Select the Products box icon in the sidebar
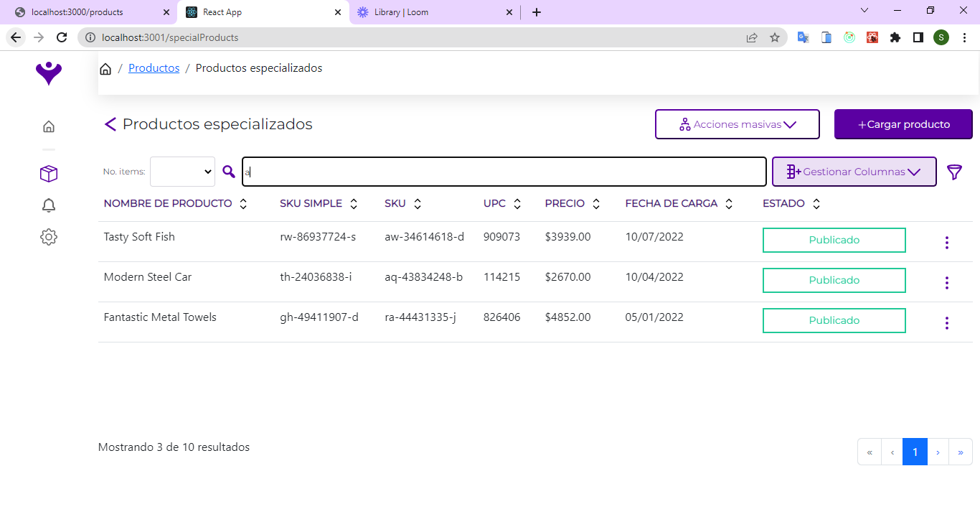Viewport: 980px width, 522px height. [48, 173]
